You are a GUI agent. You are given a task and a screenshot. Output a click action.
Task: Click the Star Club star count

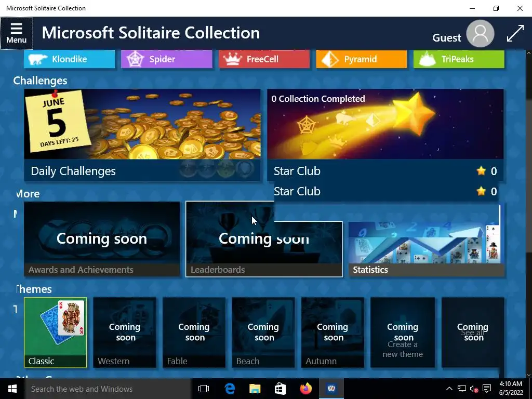pyautogui.click(x=487, y=171)
